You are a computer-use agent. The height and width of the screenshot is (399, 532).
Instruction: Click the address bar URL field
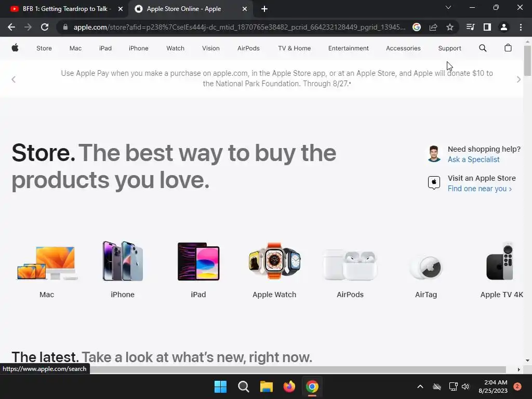(239, 27)
